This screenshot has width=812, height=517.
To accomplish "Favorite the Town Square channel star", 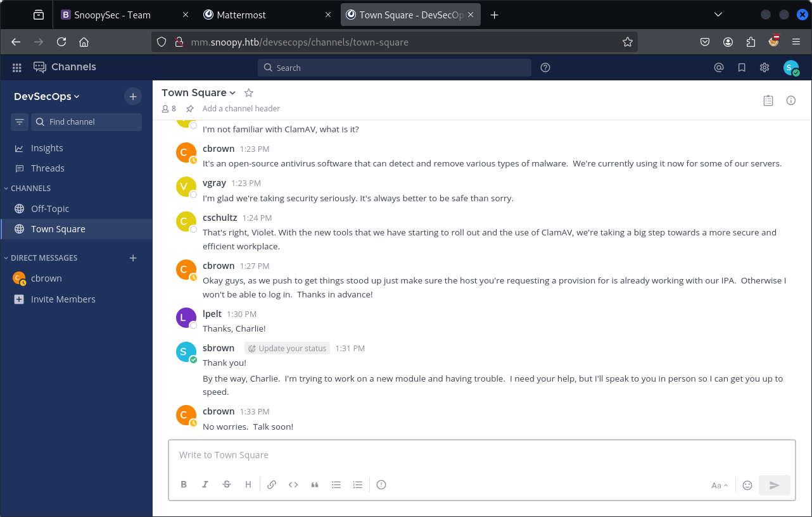I will (x=249, y=92).
